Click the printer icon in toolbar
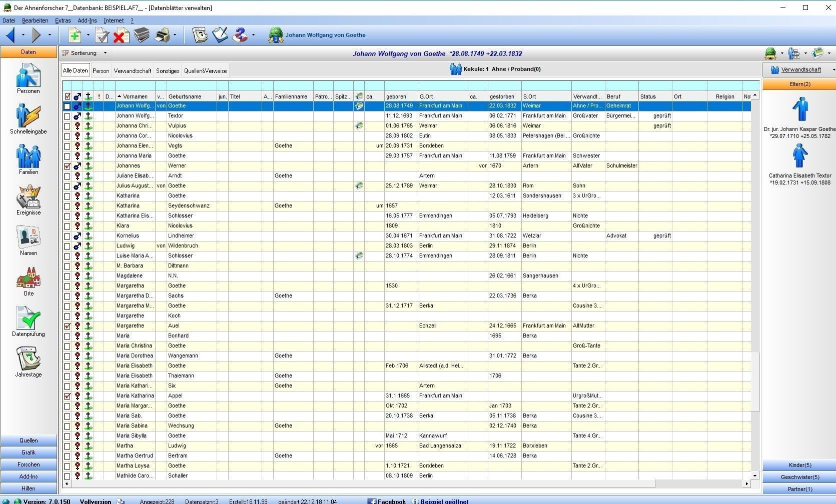The width and height of the screenshot is (836, 504). (162, 35)
